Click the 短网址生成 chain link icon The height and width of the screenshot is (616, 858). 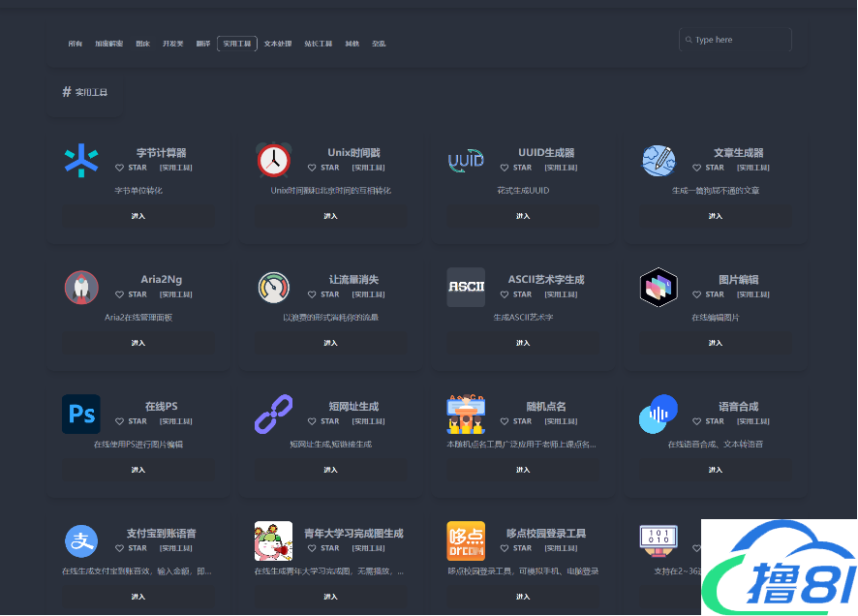[273, 415]
